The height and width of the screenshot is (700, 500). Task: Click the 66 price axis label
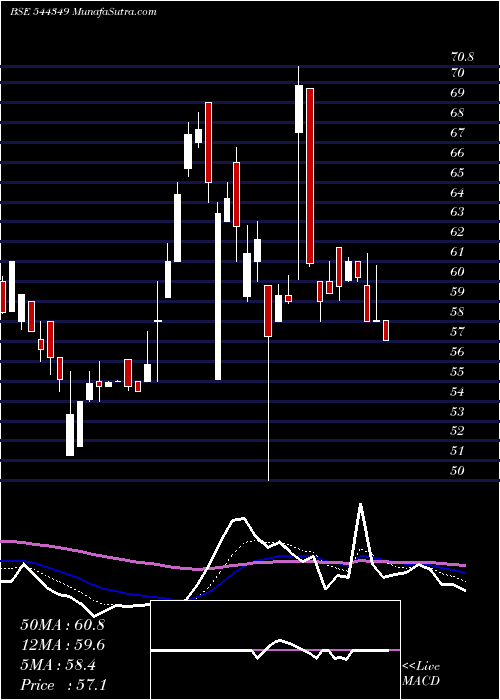tap(458, 153)
